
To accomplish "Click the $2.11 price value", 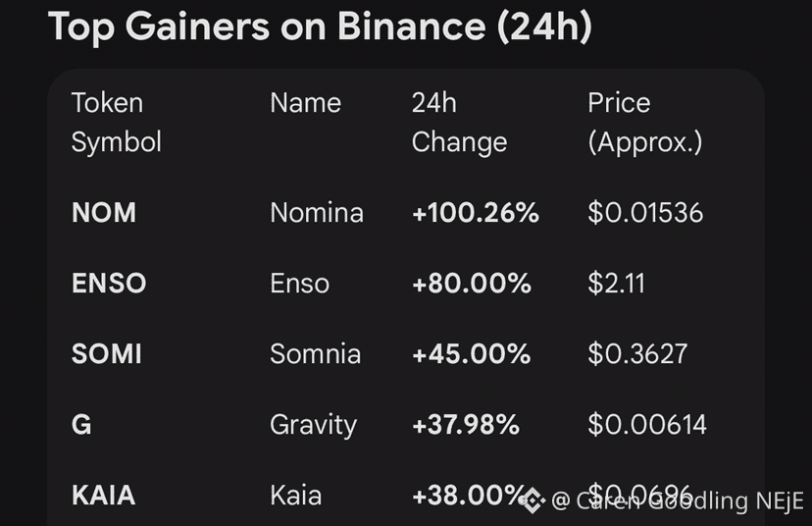I will click(x=616, y=284).
